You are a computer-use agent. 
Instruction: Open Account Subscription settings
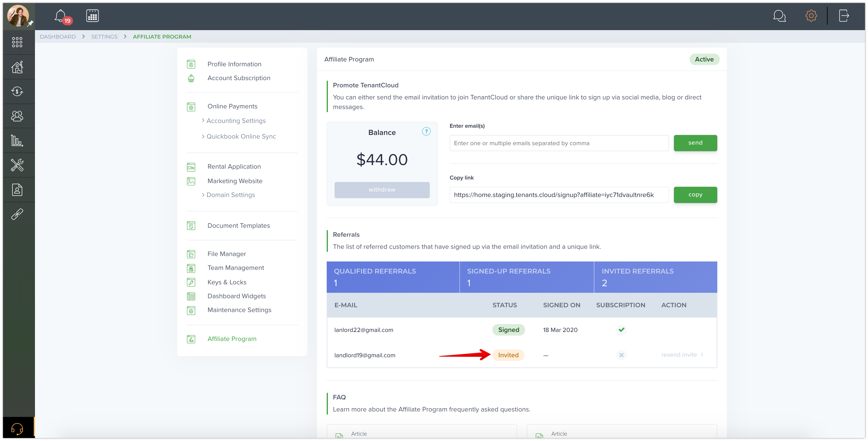[x=239, y=78]
